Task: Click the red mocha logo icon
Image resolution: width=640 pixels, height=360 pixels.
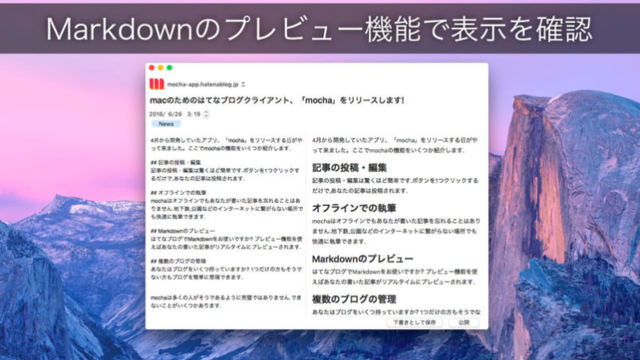Action: (x=157, y=84)
